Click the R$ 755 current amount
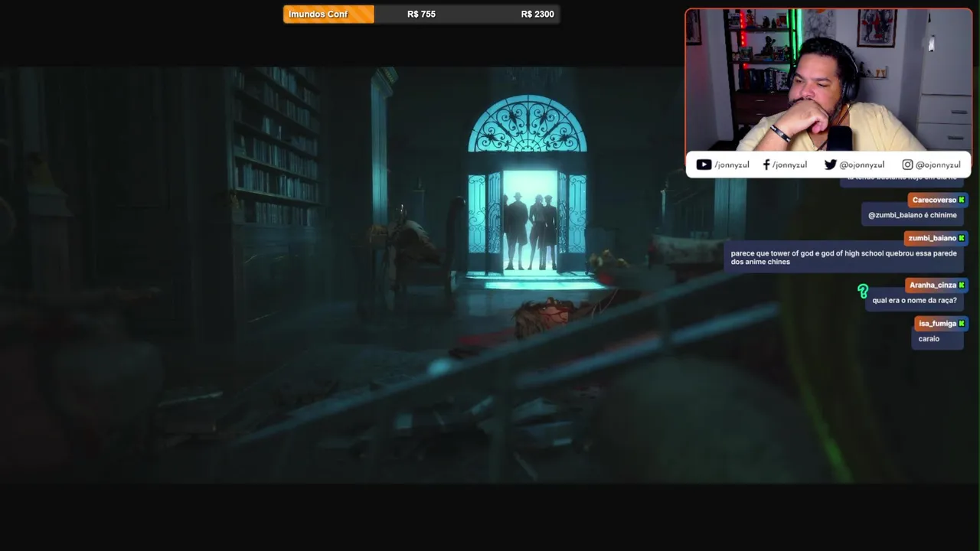Image resolution: width=980 pixels, height=551 pixels. tap(421, 14)
